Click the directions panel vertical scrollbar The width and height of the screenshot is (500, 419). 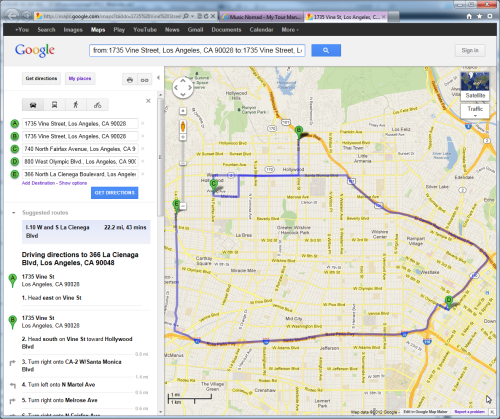[x=160, y=157]
